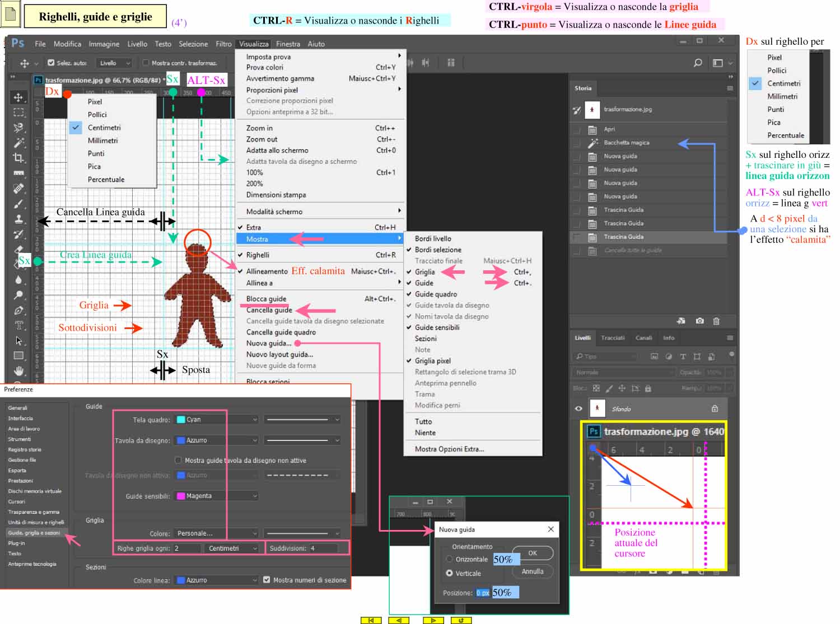Select the Path Selection arrow tool

[x=18, y=340]
